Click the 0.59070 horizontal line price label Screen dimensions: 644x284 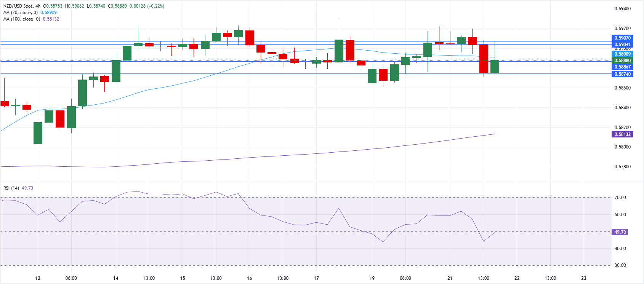pos(622,38)
